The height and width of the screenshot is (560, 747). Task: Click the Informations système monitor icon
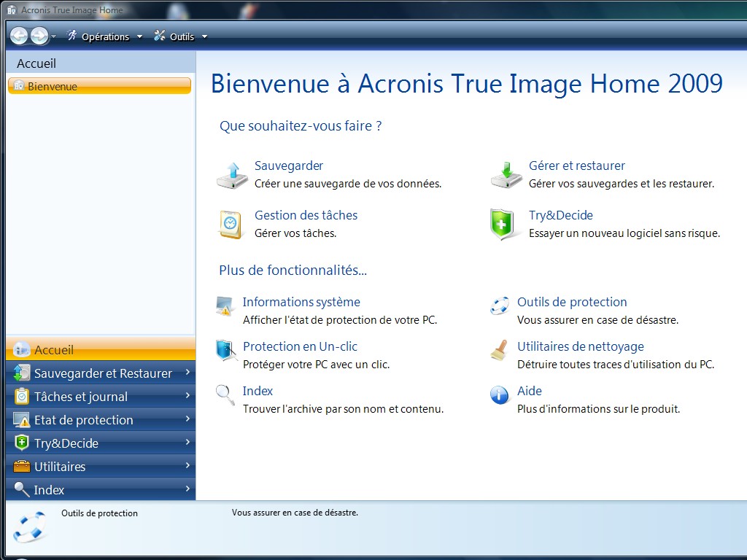click(x=225, y=306)
